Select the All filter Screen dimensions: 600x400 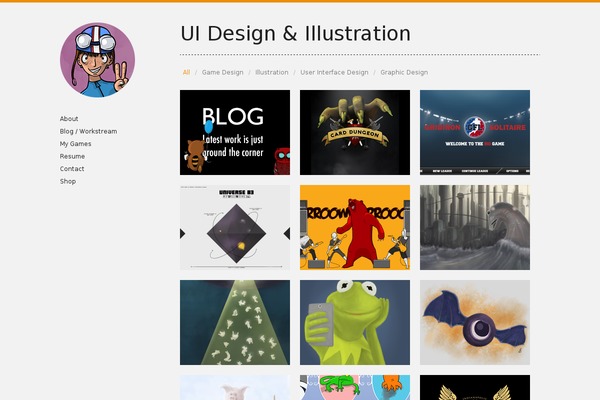(186, 72)
